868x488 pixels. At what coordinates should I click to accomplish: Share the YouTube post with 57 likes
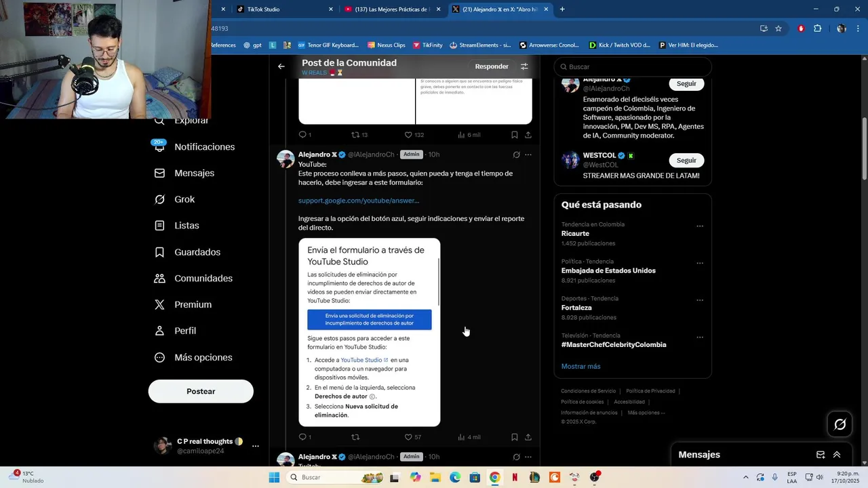pos(528,437)
